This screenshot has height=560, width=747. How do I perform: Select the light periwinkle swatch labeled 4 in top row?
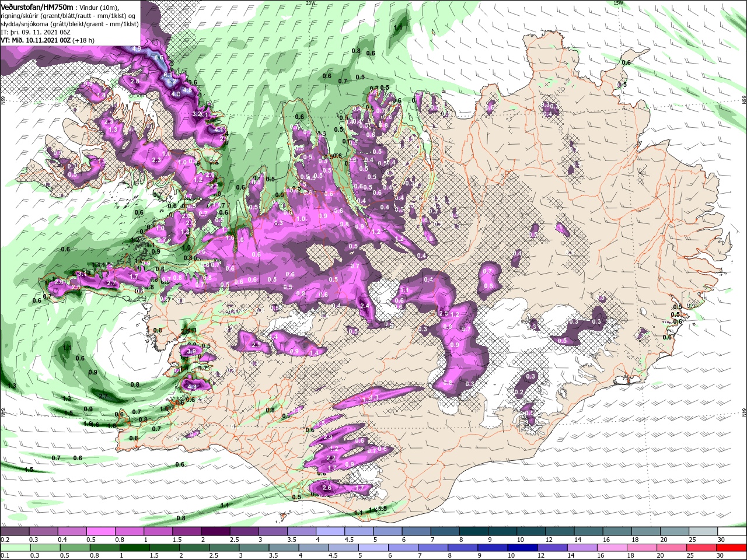pyautogui.click(x=330, y=532)
